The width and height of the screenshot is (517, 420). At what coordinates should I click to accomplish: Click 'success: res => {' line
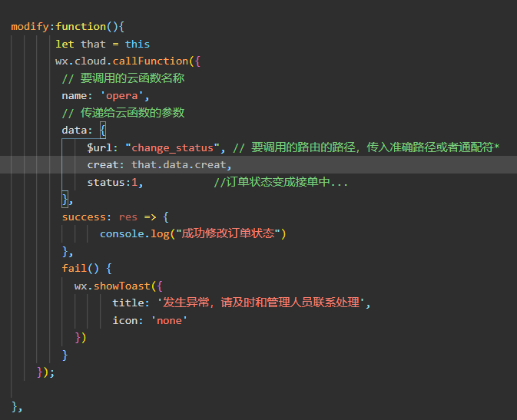click(115, 217)
